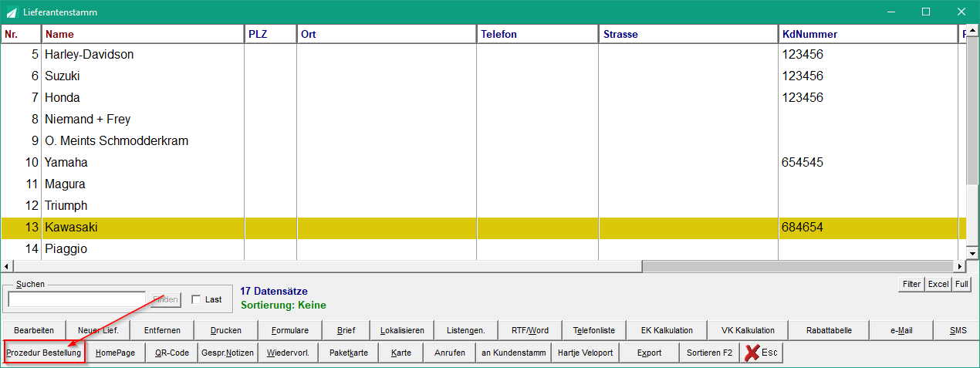This screenshot has height=368, width=980.
Task: Click the horizontal scrollbar right arrow
Action: [x=960, y=266]
